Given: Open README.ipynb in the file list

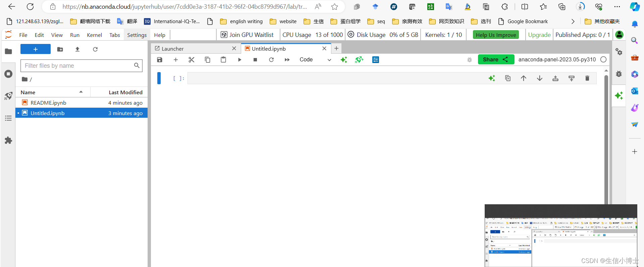Looking at the screenshot, I should tap(82, 103).
